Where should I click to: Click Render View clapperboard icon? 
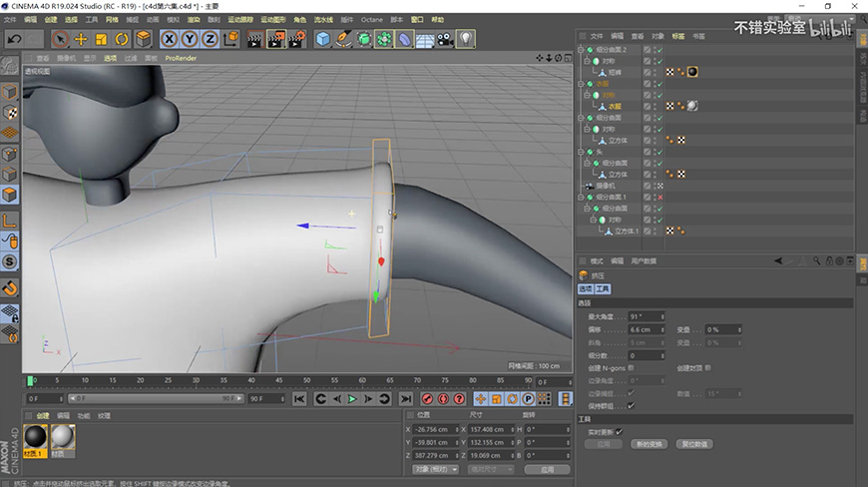coord(254,39)
